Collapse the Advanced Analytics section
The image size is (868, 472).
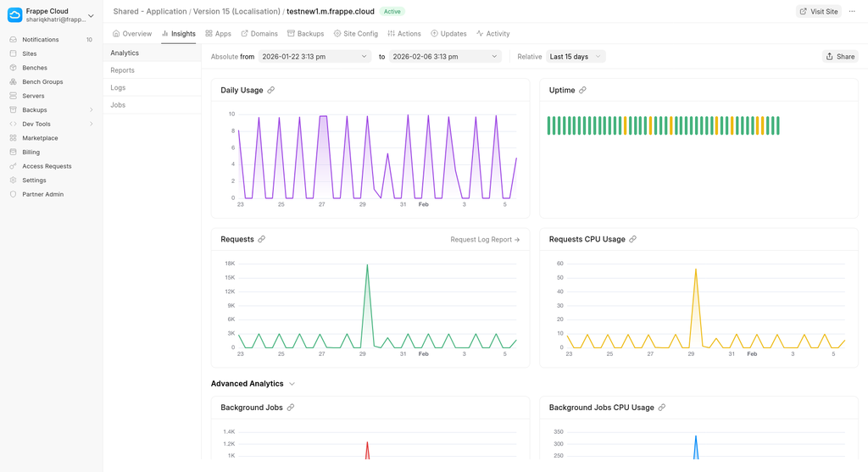click(x=292, y=384)
